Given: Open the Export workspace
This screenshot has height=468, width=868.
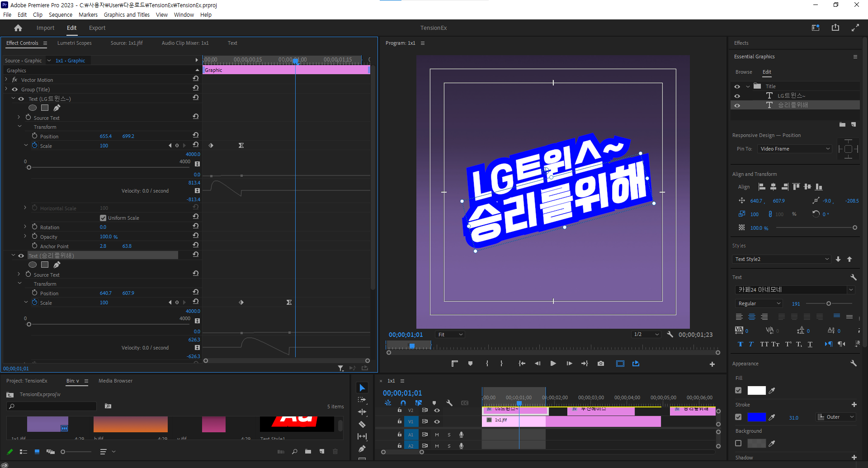Looking at the screenshot, I should tap(97, 28).
